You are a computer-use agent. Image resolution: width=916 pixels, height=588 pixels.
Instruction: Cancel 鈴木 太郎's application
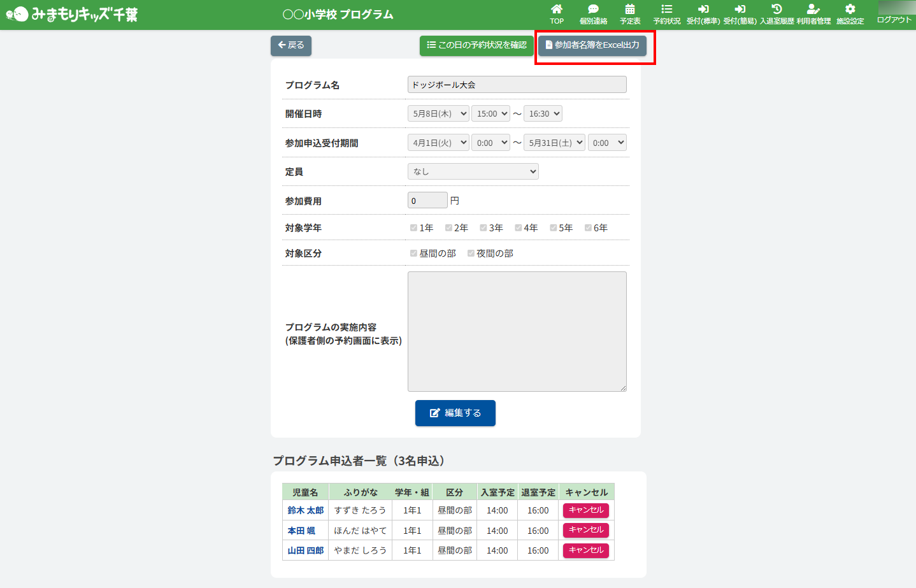point(585,510)
